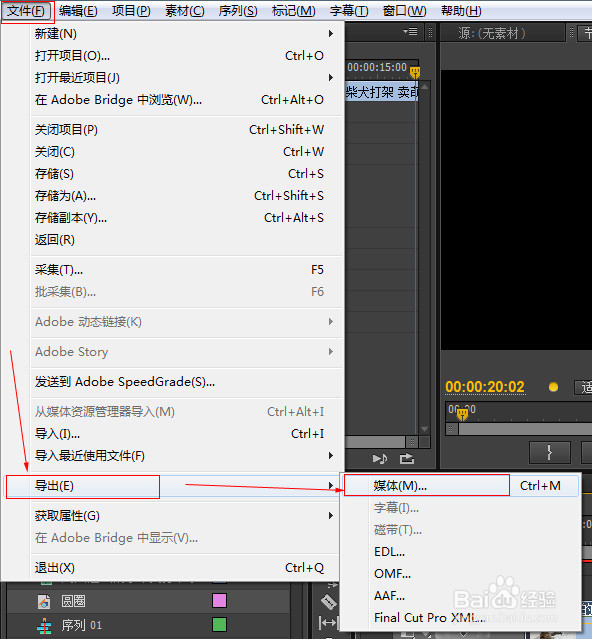Select 在 Adobe Bridge 中浏览(W)...
Image resolution: width=592 pixels, height=639 pixels.
point(185,100)
